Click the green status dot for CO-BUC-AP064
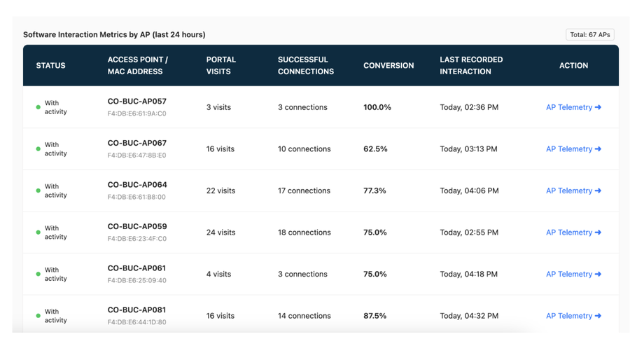644x346 pixels. (38, 191)
